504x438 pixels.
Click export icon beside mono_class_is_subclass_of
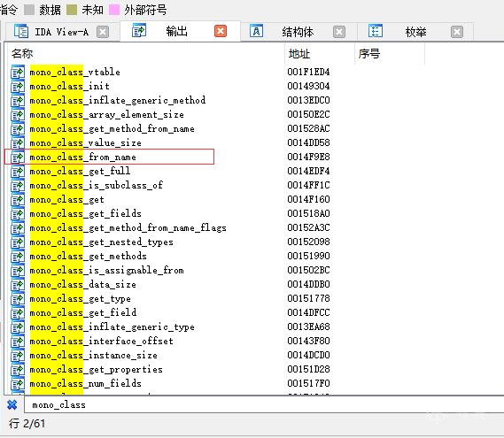tap(18, 185)
